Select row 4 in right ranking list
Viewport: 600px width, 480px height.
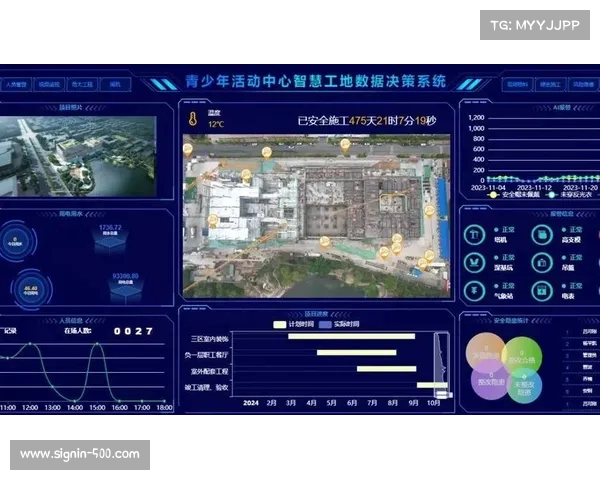(582, 367)
